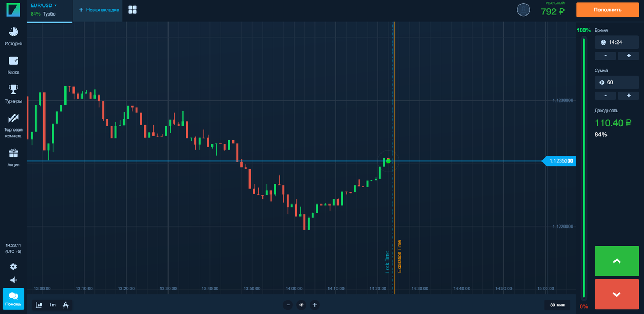Increase expiration time with plus button
Image resolution: width=644 pixels, height=314 pixels.
tap(628, 56)
